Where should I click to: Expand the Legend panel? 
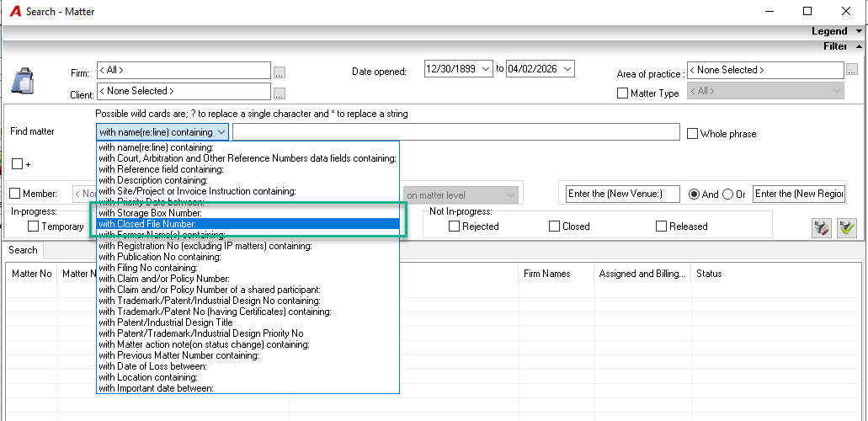click(x=859, y=32)
